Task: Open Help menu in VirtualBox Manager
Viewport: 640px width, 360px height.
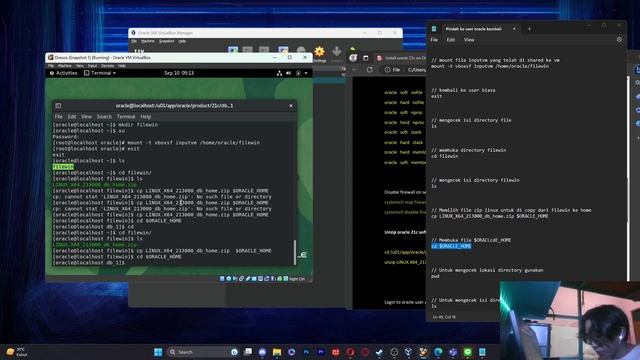Action: pyautogui.click(x=182, y=41)
